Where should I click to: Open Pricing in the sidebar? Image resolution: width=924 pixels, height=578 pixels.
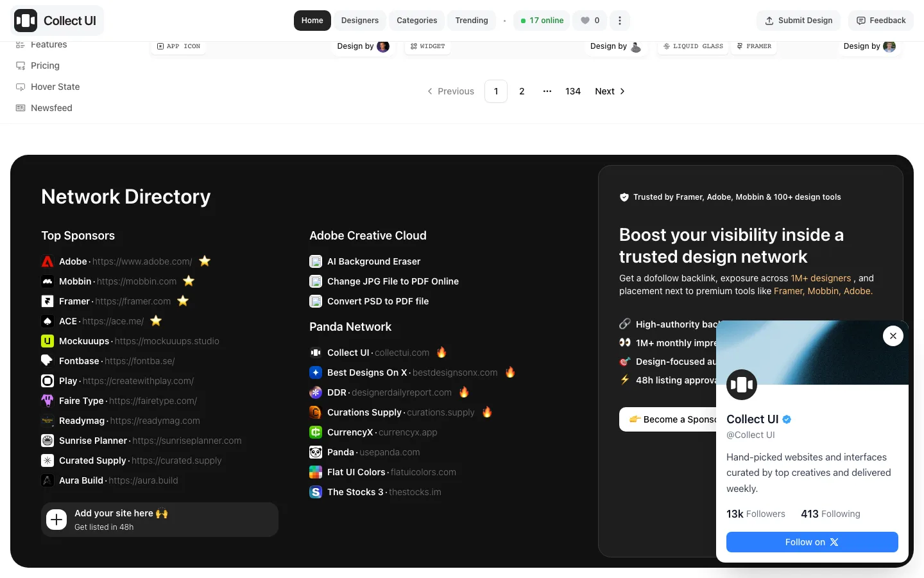[45, 66]
